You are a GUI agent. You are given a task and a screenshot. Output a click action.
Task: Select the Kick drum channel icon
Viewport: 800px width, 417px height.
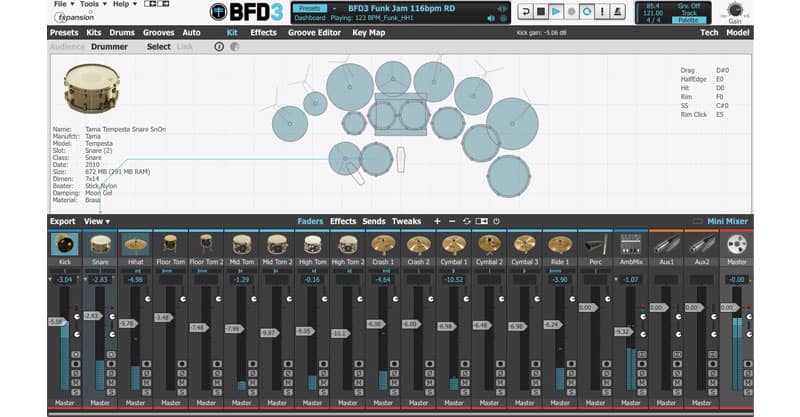coord(65,245)
